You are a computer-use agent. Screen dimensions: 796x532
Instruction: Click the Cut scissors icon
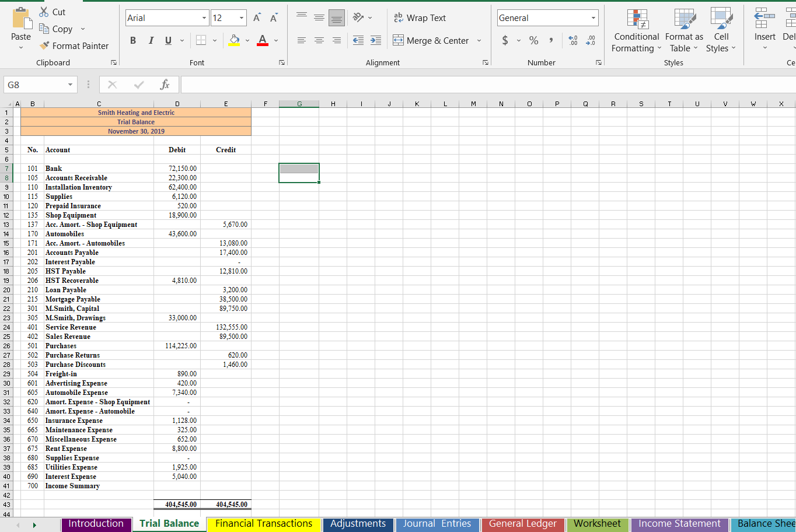pos(44,12)
